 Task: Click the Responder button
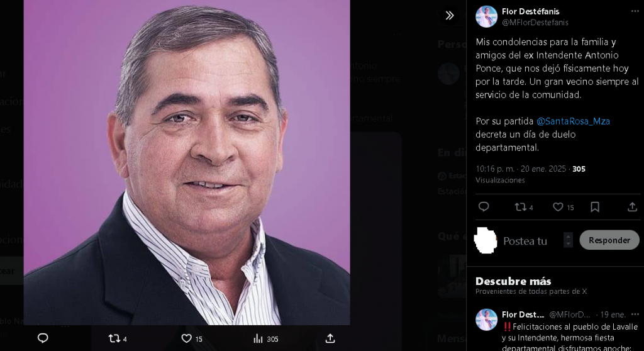tap(609, 240)
